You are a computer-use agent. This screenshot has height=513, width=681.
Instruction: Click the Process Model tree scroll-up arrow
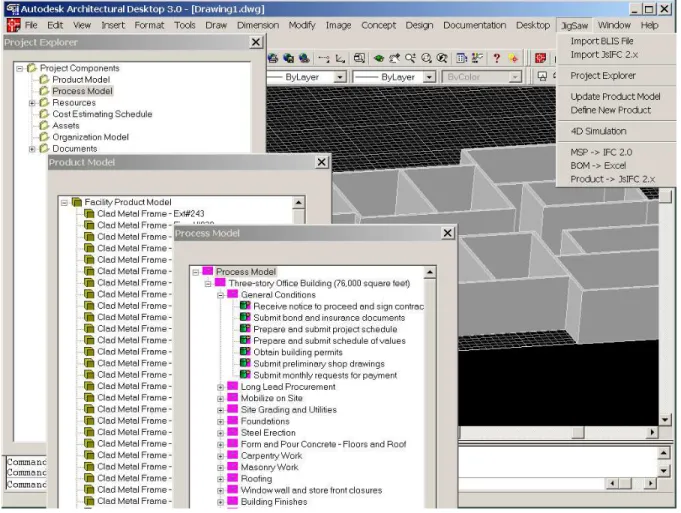[x=430, y=272]
